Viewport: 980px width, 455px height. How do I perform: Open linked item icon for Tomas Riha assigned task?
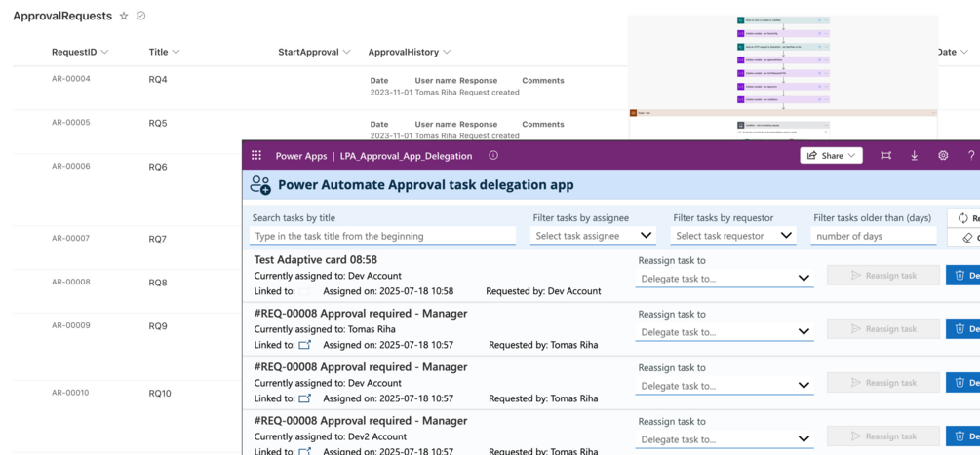coord(304,345)
